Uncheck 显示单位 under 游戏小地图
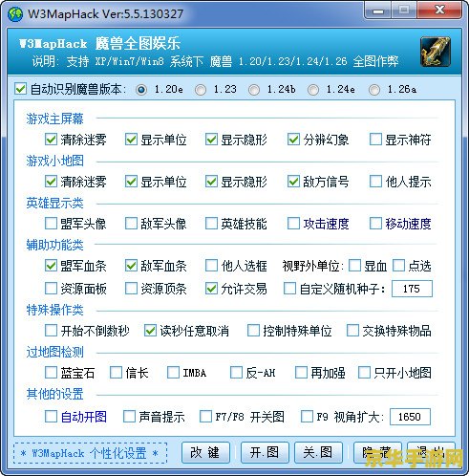The width and height of the screenshot is (469, 476). [x=131, y=182]
